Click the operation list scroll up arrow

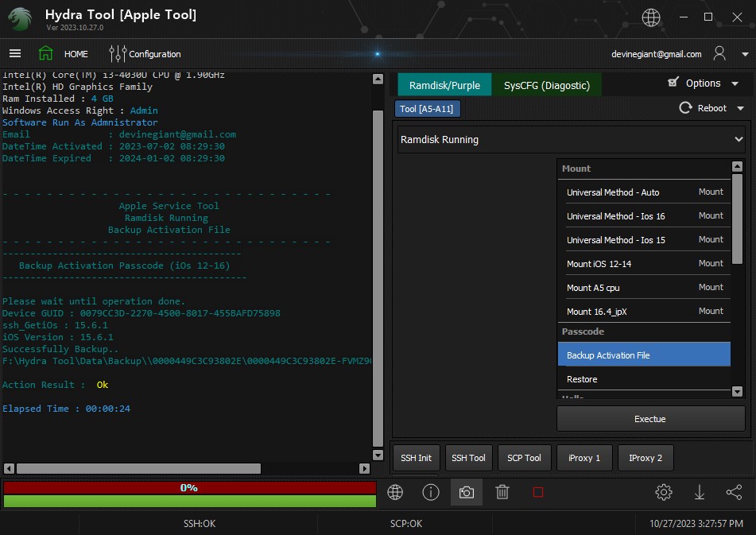tap(737, 167)
